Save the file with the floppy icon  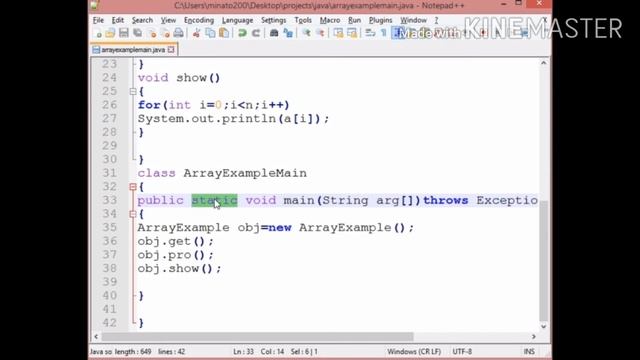(x=124, y=33)
